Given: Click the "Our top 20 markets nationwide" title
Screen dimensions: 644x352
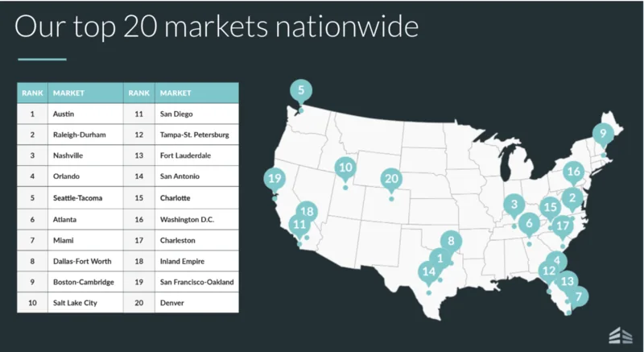Looking at the screenshot, I should [217, 27].
